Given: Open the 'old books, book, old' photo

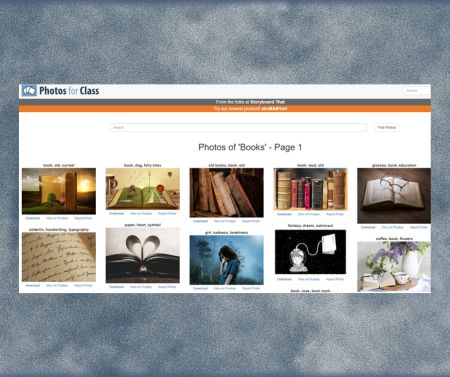Looking at the screenshot, I should (226, 193).
